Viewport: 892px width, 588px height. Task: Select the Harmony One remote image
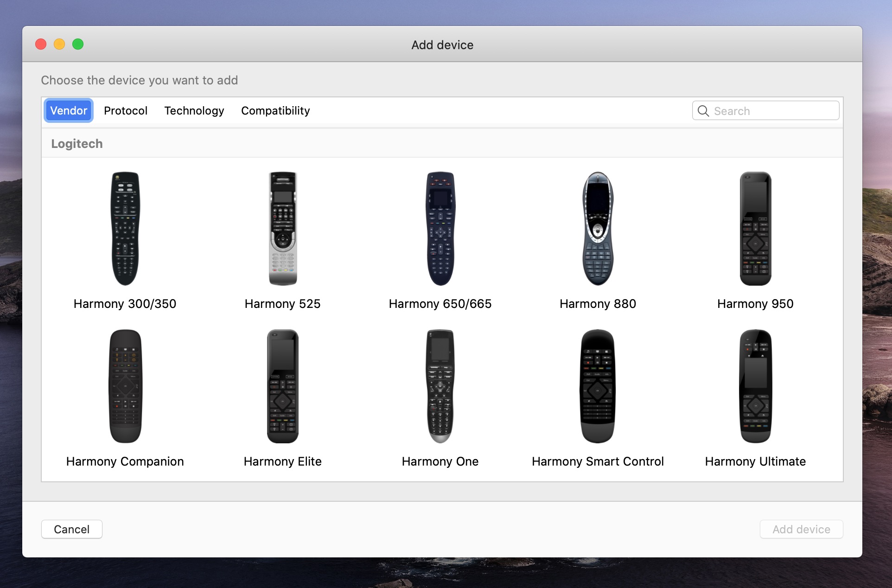[440, 386]
